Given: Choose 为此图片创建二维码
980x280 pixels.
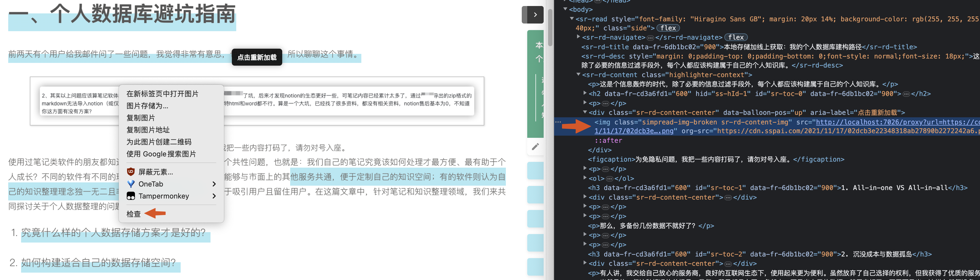Looking at the screenshot, I should [171, 142].
